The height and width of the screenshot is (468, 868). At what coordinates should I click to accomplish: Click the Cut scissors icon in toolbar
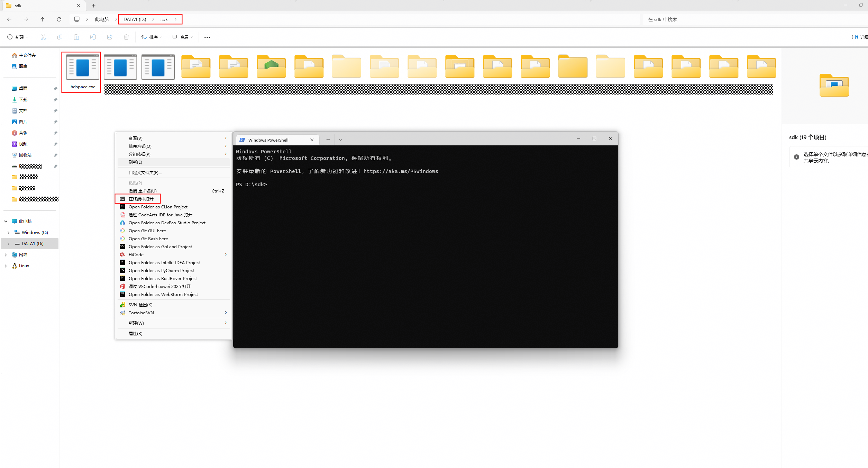pos(43,37)
